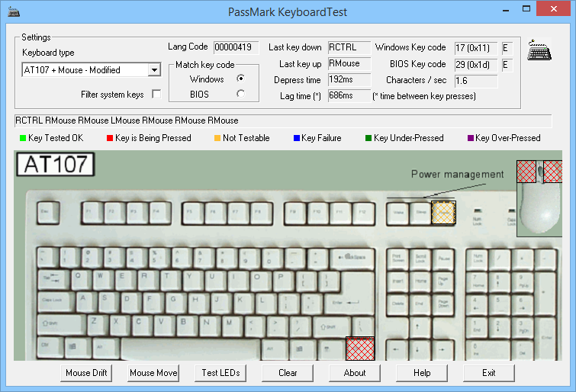Click the F12 key on keyboard image
This screenshot has width=576, height=392.
(x=363, y=213)
